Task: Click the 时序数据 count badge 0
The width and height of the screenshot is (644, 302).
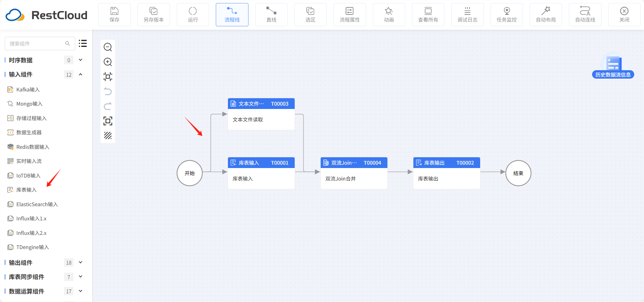Action: [69, 60]
